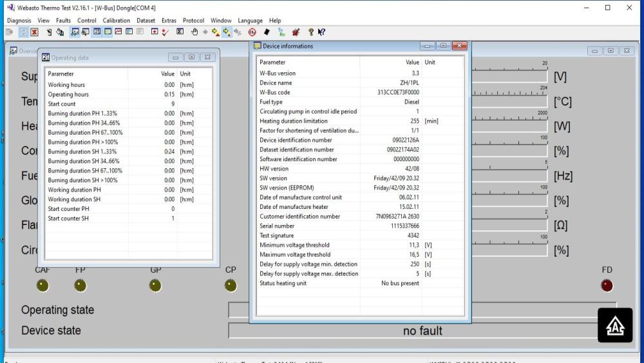Image resolution: width=644 pixels, height=363 pixels.
Task: Click the CAF status indicator lamp
Action: click(43, 285)
